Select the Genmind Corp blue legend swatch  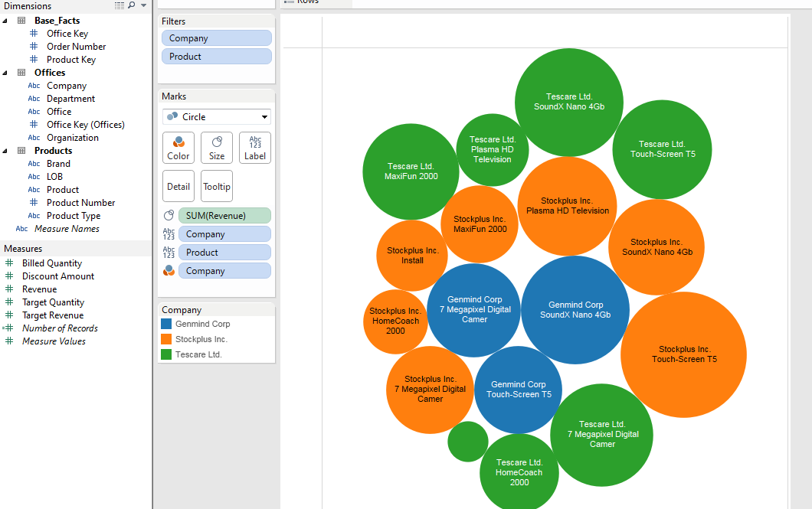click(166, 324)
